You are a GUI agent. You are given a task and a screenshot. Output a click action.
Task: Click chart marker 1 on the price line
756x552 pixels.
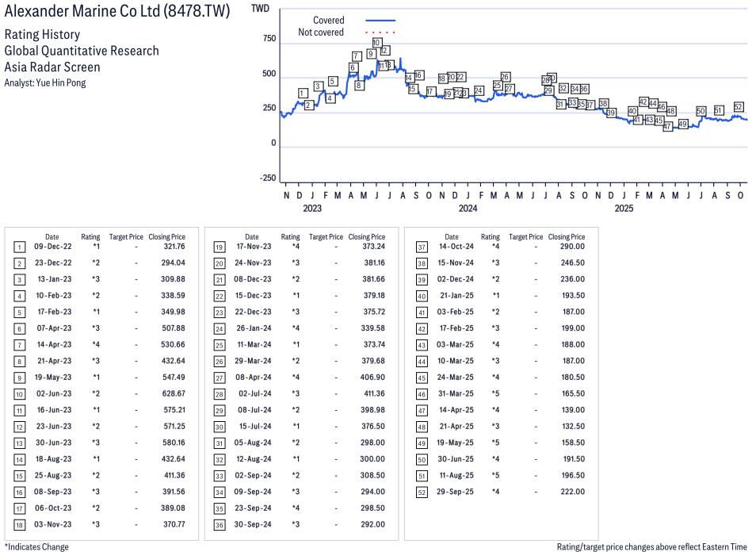[x=303, y=94]
